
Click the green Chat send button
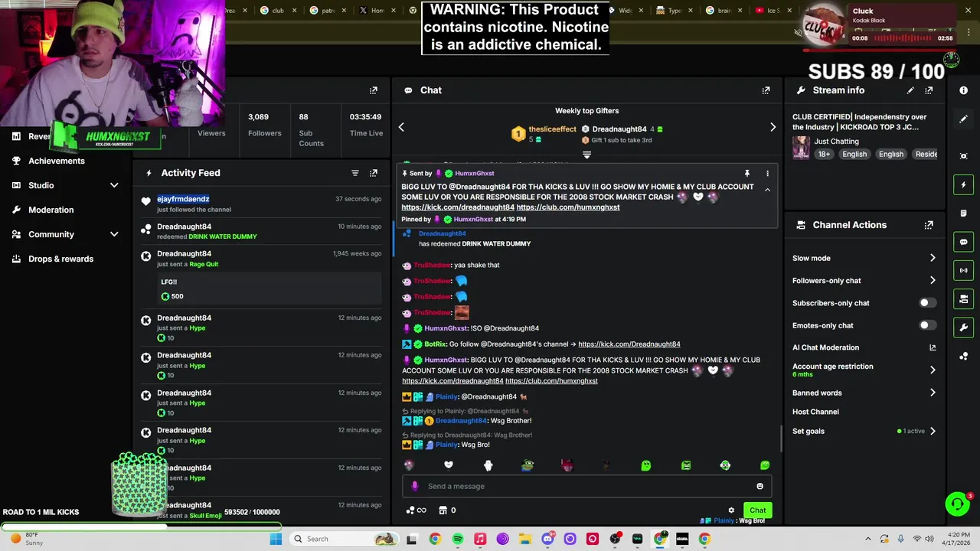(x=757, y=510)
